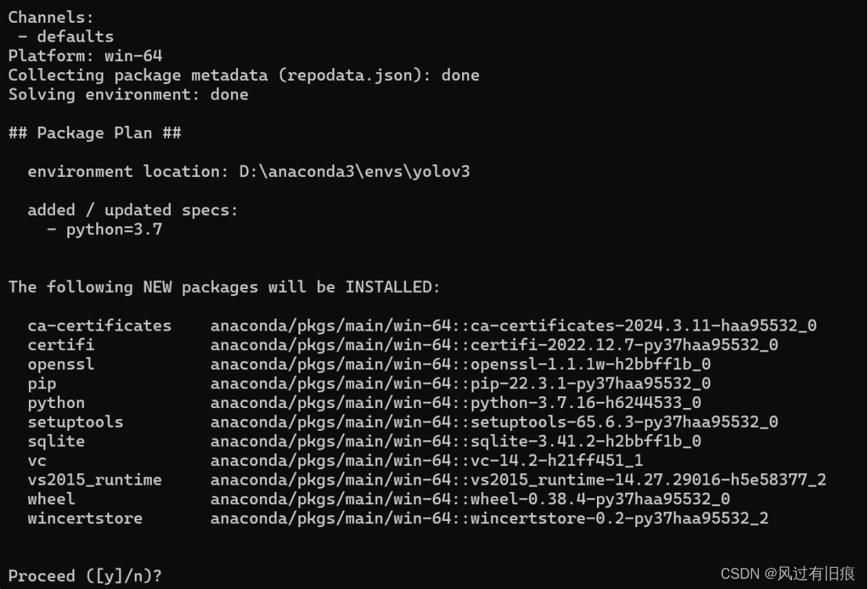Click the Platform: win-64 line
Image resolution: width=868 pixels, height=589 pixels.
pos(85,56)
